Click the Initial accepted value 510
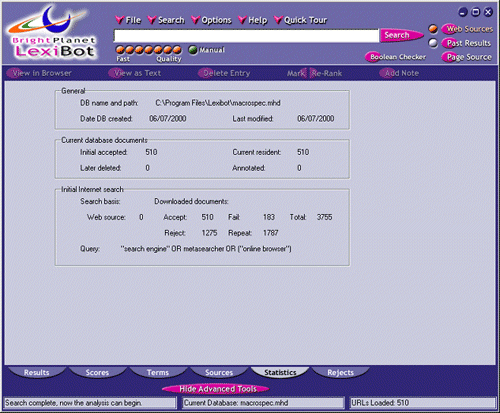The height and width of the screenshot is (413, 500). [151, 152]
